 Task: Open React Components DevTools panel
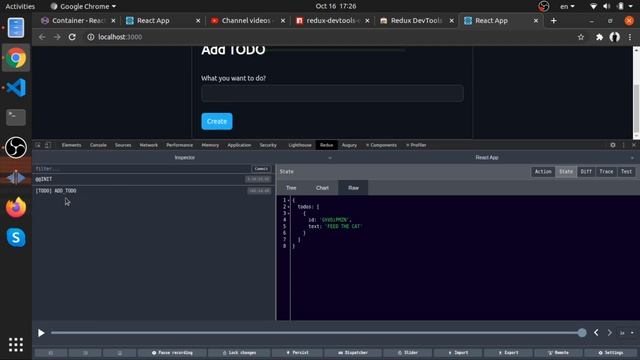pyautogui.click(x=381, y=145)
